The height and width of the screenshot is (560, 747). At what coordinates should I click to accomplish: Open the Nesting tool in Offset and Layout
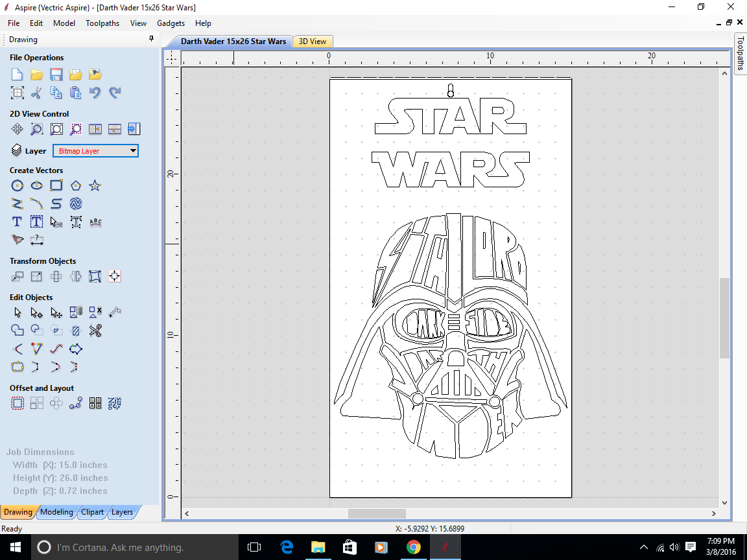[95, 402]
